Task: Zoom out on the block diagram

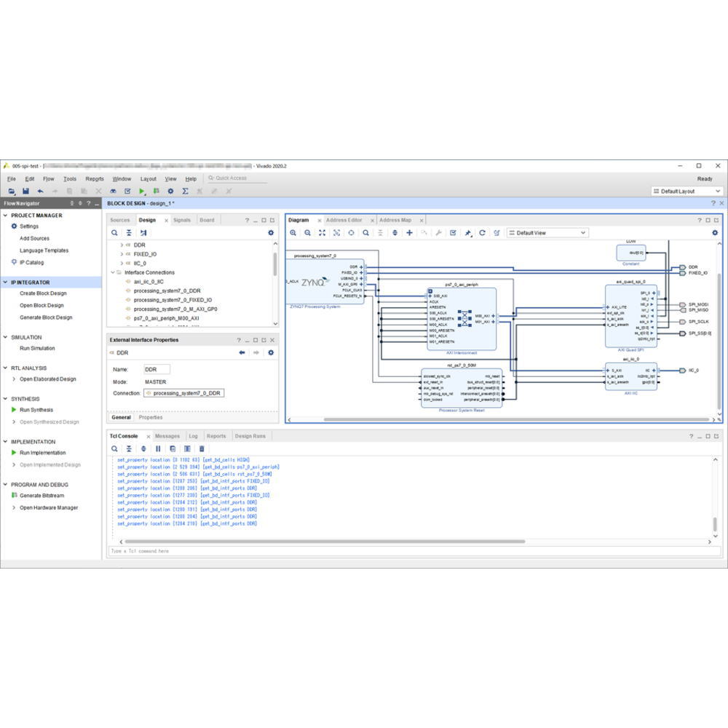Action: tap(307, 233)
